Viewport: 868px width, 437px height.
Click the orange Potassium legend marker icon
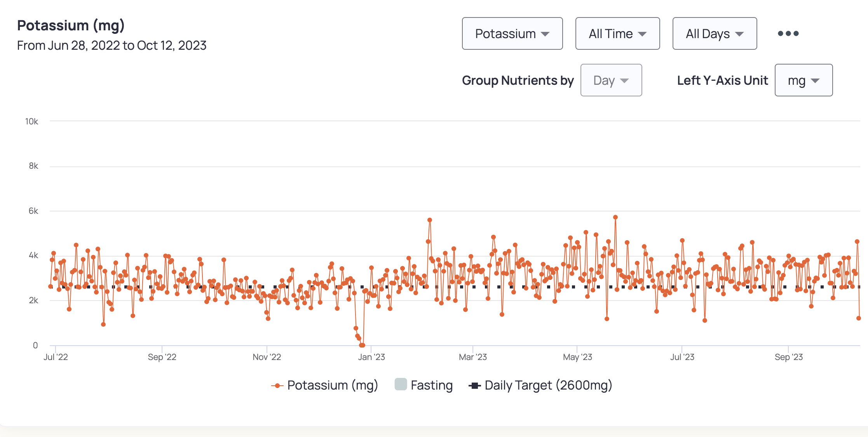point(277,386)
